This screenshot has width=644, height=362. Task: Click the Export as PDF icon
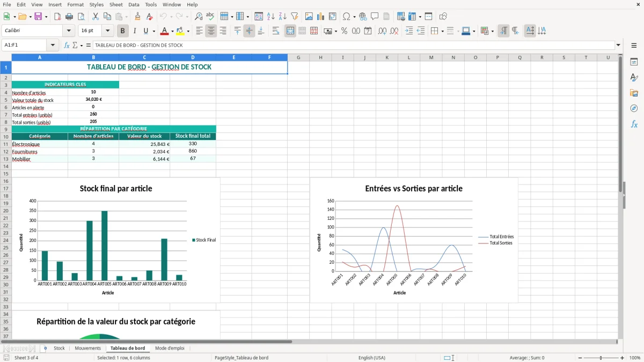pyautogui.click(x=57, y=17)
